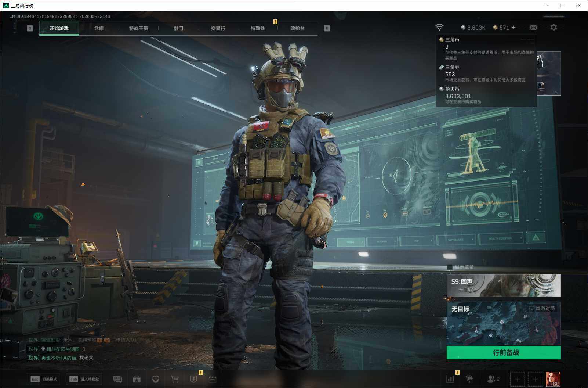This screenshot has width=588, height=388.
Task: Open the 交易行 tab
Action: point(218,28)
